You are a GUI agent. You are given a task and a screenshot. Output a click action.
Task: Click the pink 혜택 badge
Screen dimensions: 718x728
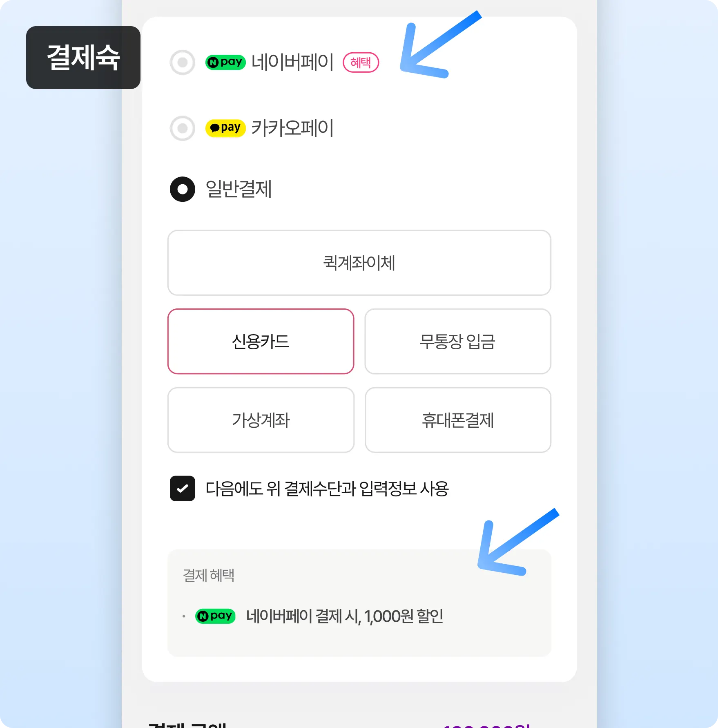tap(361, 63)
